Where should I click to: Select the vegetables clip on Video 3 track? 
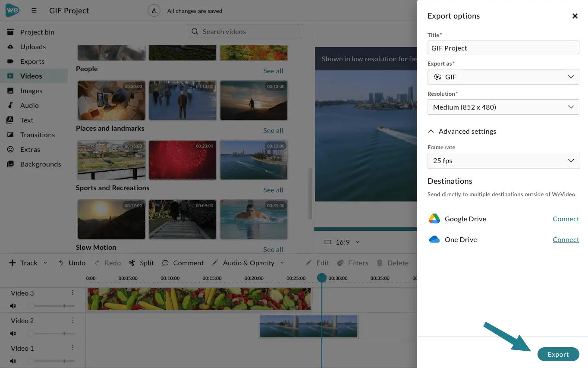(x=199, y=299)
